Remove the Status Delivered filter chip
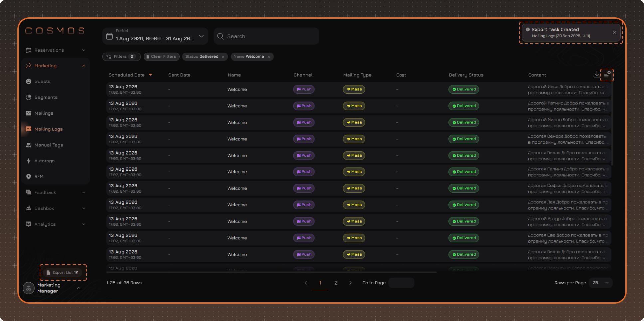The height and width of the screenshot is (321, 644). coord(223,57)
